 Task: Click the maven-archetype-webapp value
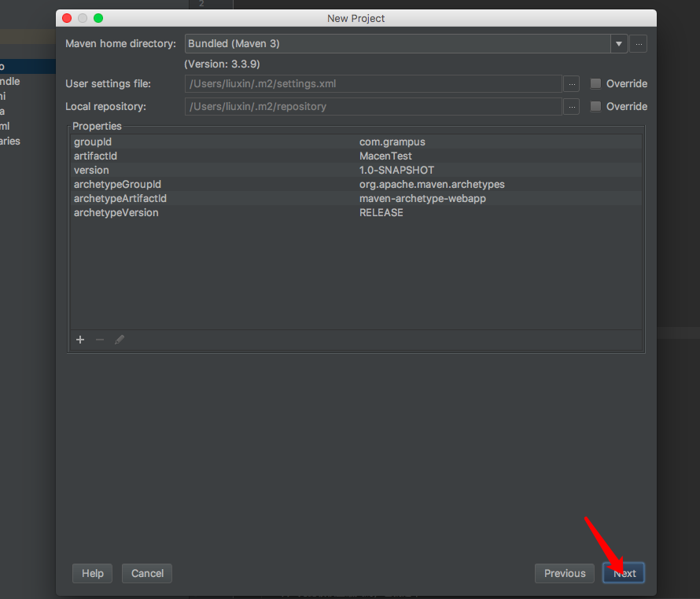click(422, 199)
